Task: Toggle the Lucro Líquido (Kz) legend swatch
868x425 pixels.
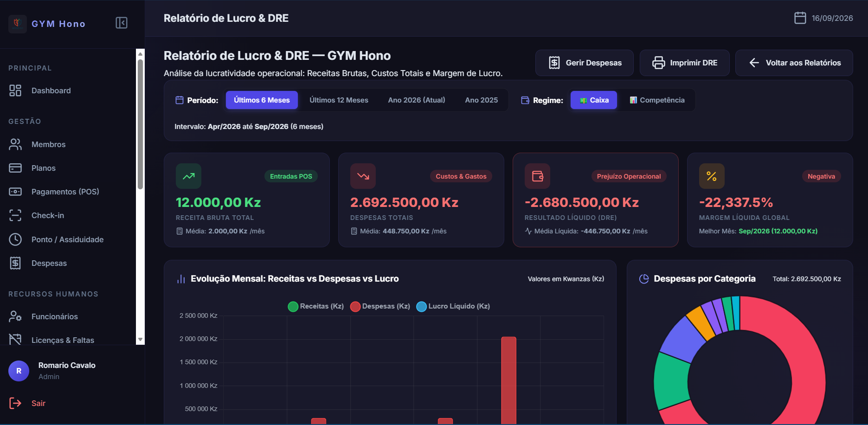Action: coord(422,307)
